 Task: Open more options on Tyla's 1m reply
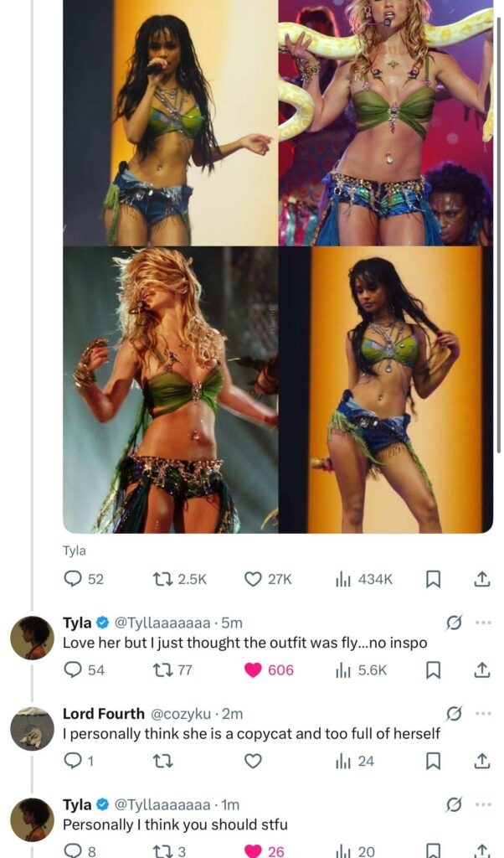click(x=482, y=805)
